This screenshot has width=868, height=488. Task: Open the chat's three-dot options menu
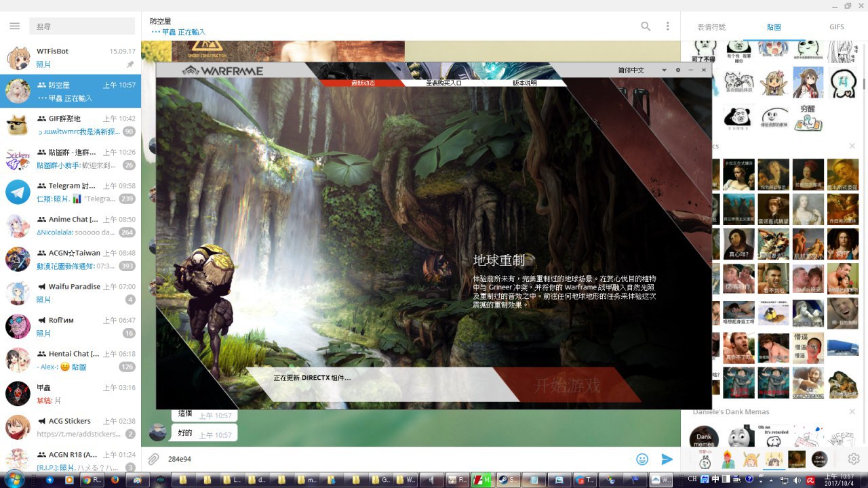(667, 26)
